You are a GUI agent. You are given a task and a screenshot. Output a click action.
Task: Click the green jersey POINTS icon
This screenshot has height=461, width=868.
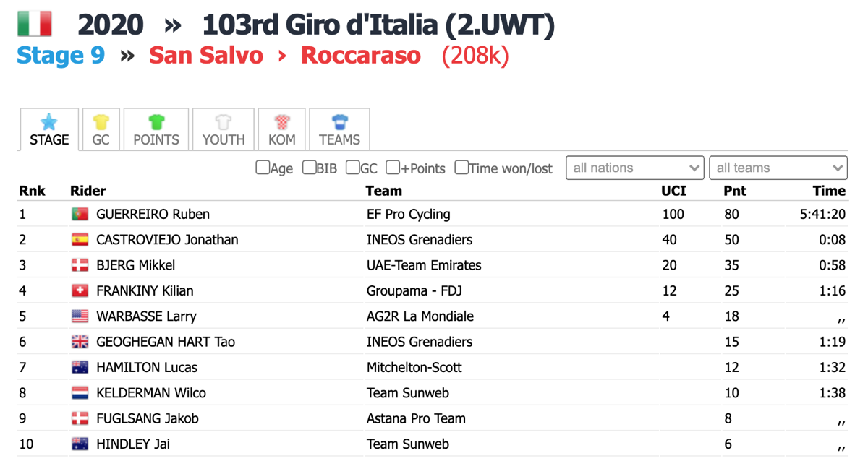[x=156, y=121]
